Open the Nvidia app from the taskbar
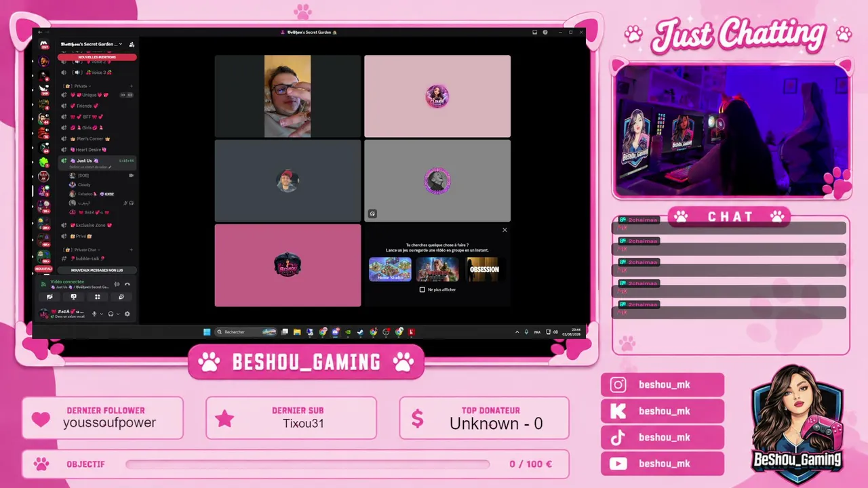This screenshot has height=488, width=868. (348, 332)
